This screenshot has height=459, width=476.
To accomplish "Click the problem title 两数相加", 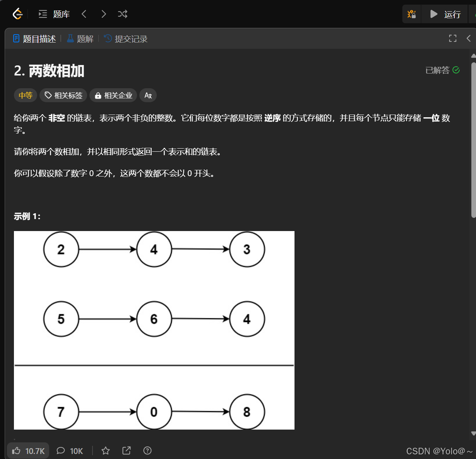I will tap(49, 71).
